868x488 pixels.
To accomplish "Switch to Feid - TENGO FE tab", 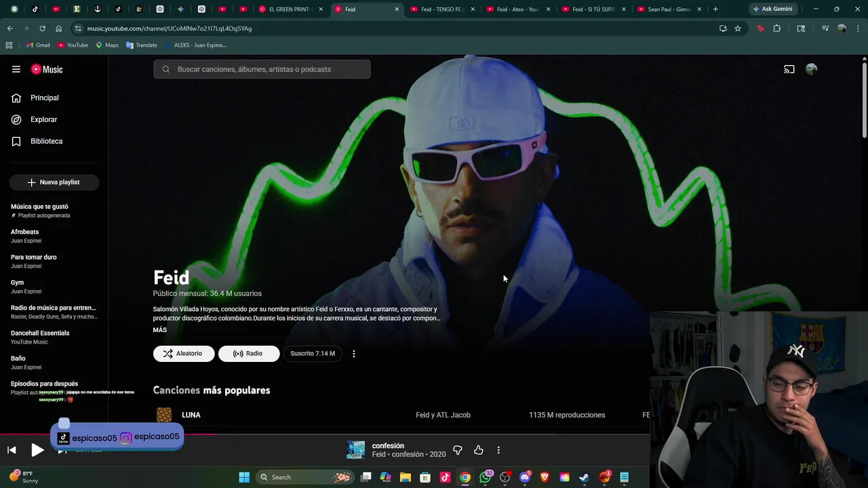I will (443, 9).
